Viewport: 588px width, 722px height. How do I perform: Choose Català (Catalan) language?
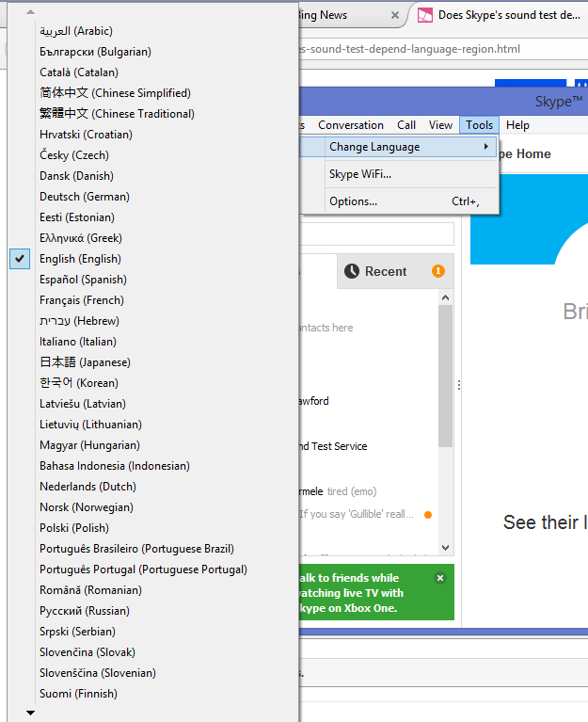(x=79, y=72)
